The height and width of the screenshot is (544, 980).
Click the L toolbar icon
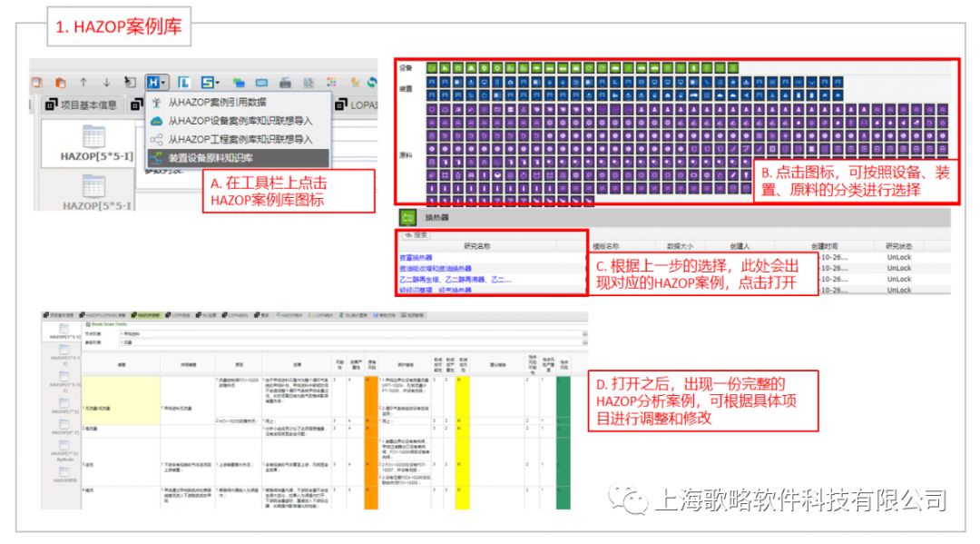(183, 82)
